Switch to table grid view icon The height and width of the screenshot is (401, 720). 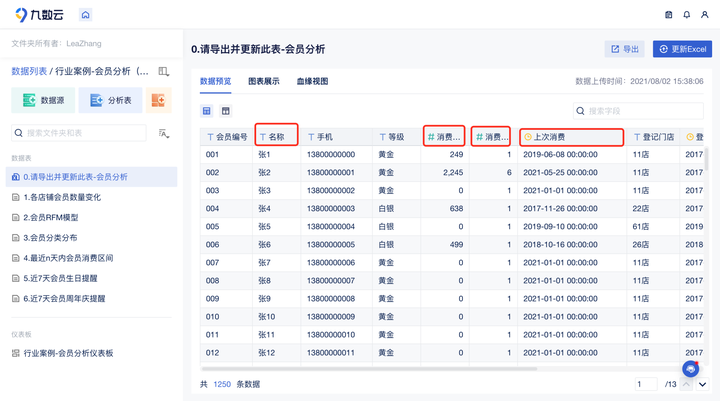click(207, 111)
